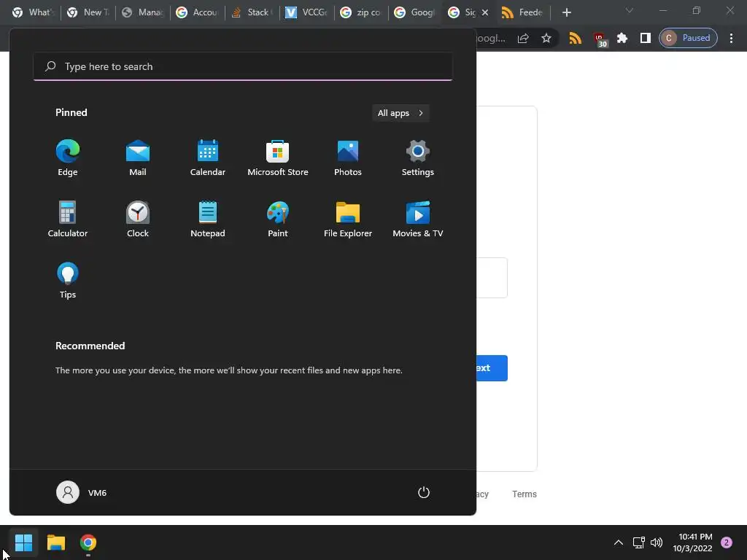Open Microsoft Store from the Start menu
Screen dimensions: 747x560
point(278,158)
